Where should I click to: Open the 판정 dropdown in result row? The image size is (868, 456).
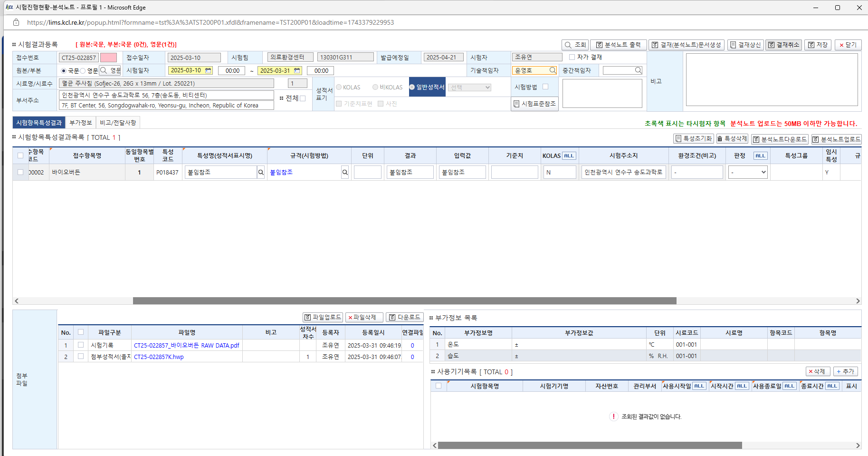coord(748,172)
